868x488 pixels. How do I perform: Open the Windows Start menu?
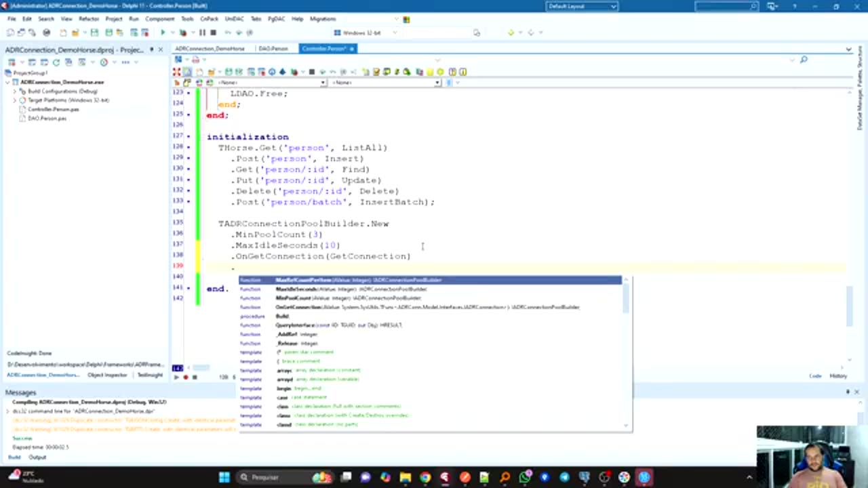[x=224, y=477]
